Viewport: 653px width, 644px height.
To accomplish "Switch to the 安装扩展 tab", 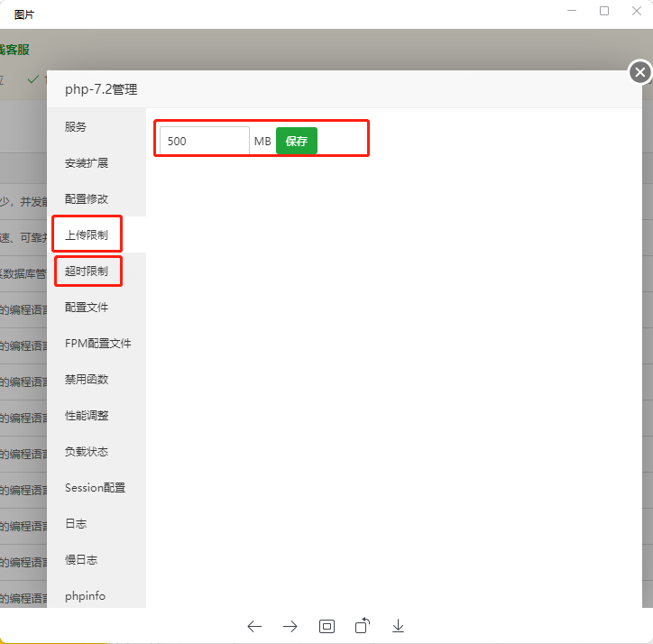I will pyautogui.click(x=87, y=163).
